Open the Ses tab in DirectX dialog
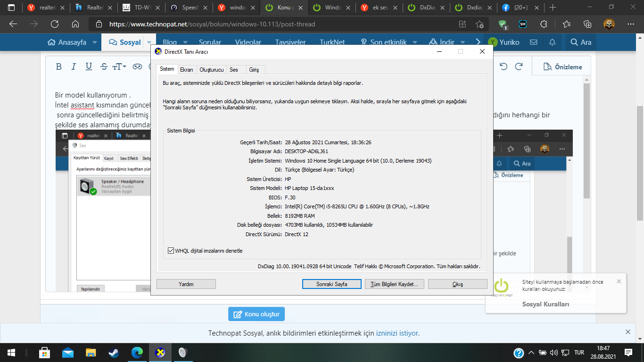This screenshot has height=362, width=644. 234,70
